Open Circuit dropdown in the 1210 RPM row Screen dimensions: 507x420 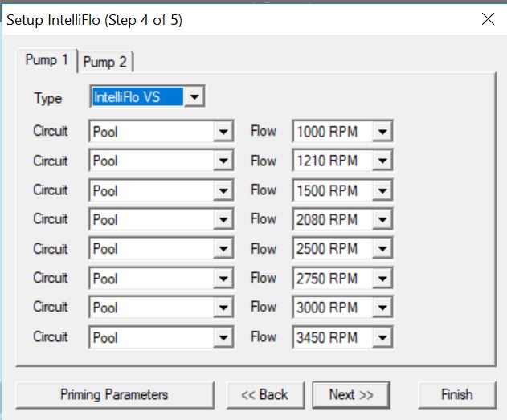pos(161,161)
